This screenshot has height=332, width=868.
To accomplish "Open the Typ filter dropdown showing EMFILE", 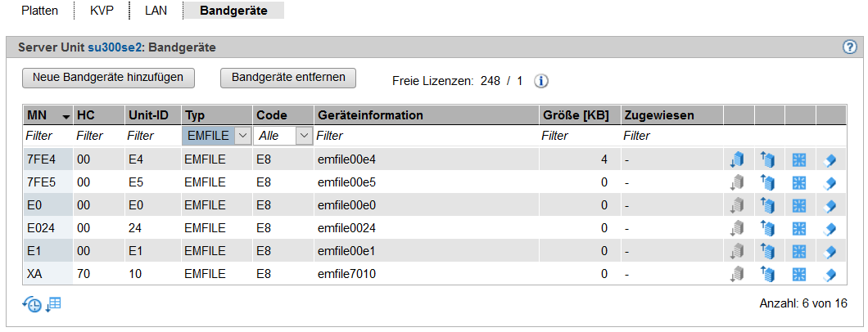I will (216, 136).
